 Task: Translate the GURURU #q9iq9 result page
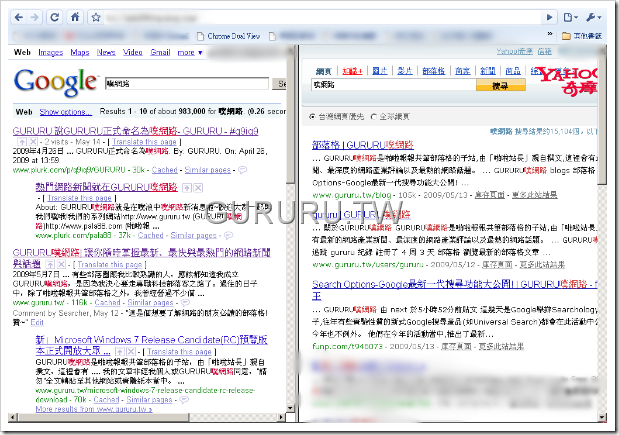144,142
